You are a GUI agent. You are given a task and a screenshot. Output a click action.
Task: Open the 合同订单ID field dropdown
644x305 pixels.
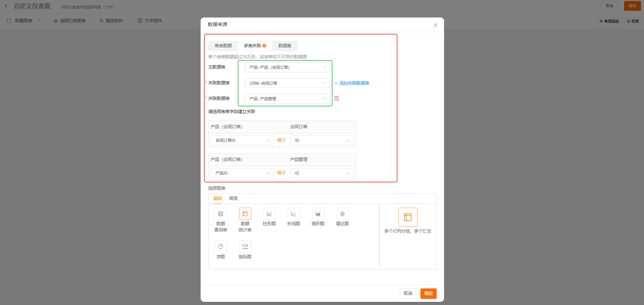point(242,140)
